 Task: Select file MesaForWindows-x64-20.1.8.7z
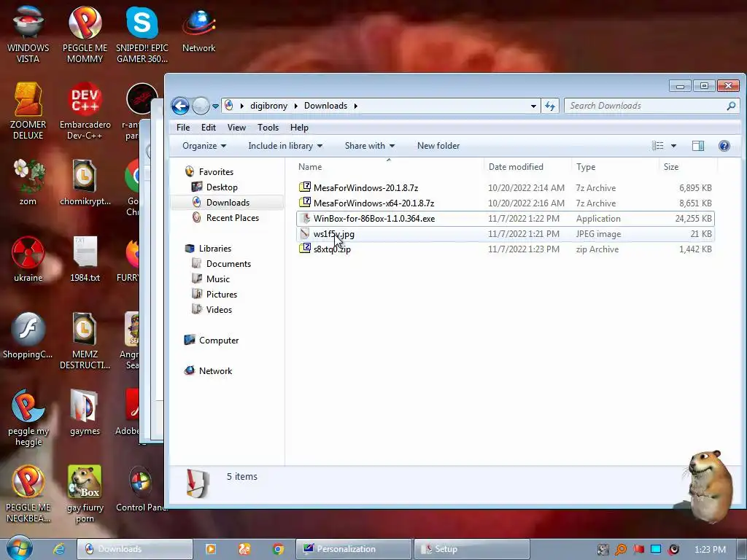pos(505,203)
